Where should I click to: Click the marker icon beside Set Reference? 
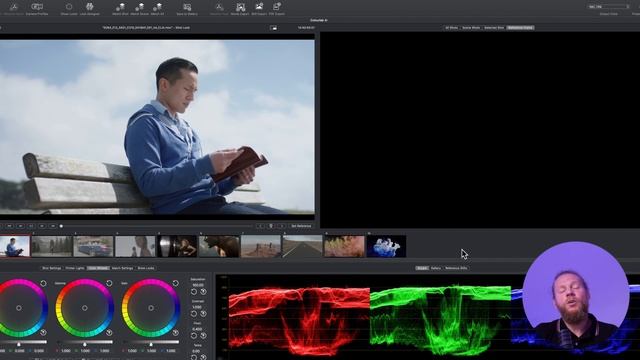(271, 226)
